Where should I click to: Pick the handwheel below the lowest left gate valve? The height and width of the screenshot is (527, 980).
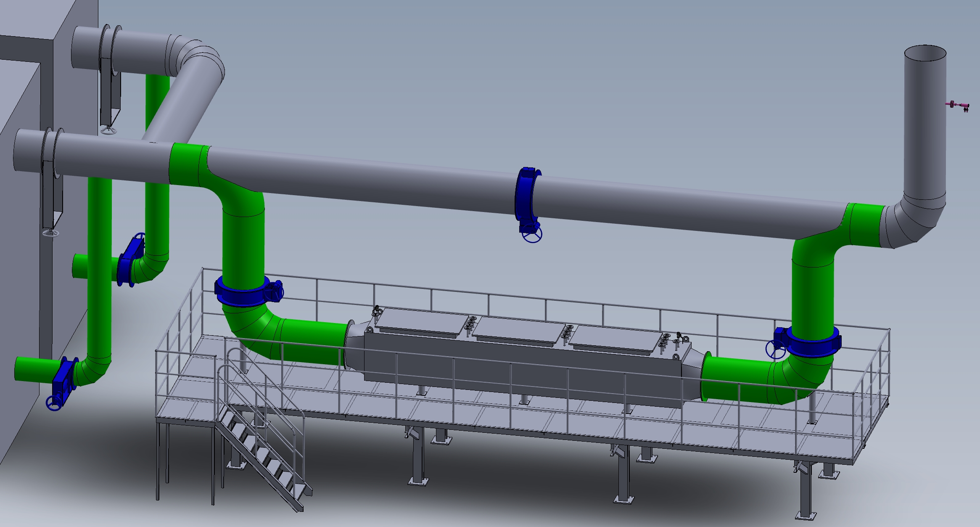pyautogui.click(x=55, y=403)
